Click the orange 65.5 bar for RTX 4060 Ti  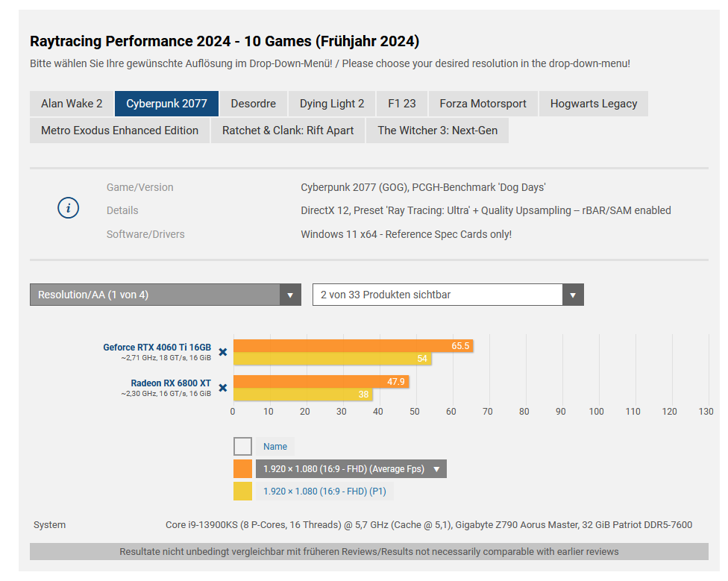click(x=354, y=346)
